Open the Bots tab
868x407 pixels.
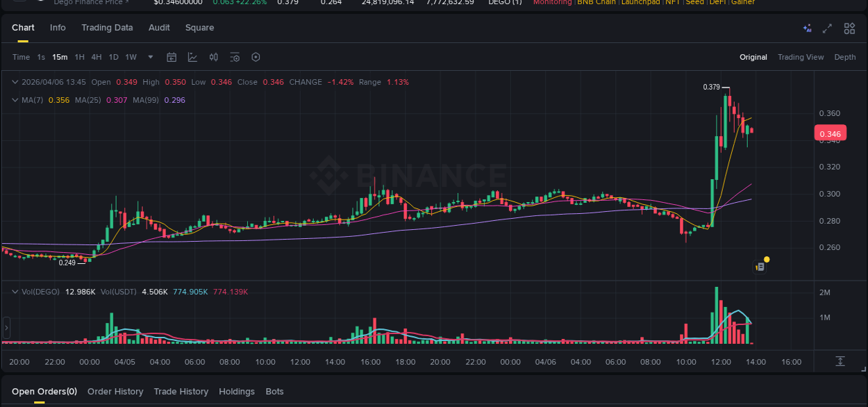tap(274, 392)
